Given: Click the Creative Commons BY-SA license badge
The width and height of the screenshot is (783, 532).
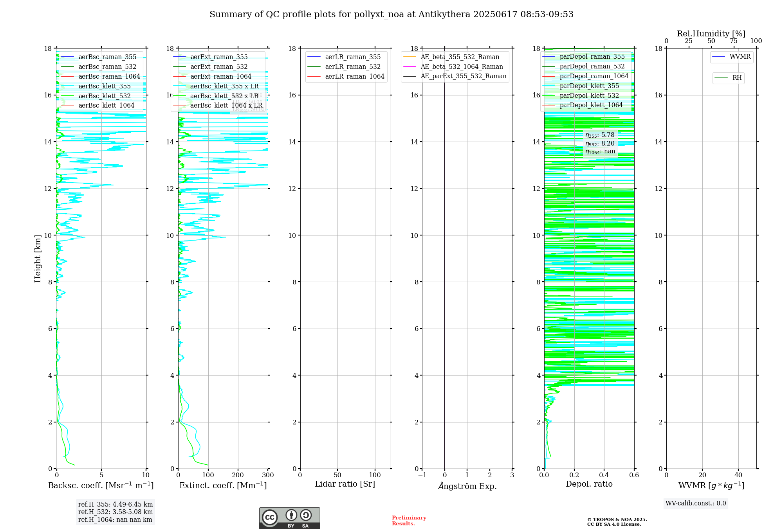Looking at the screenshot, I should pyautogui.click(x=289, y=518).
